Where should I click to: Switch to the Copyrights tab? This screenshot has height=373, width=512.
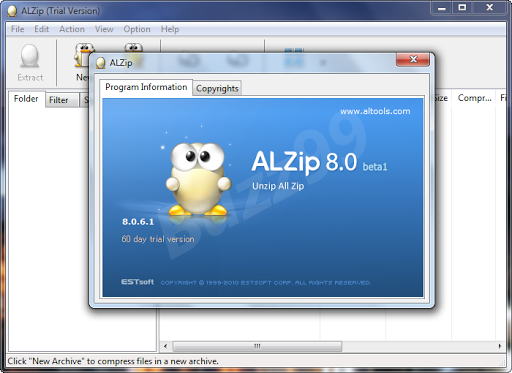pyautogui.click(x=217, y=88)
